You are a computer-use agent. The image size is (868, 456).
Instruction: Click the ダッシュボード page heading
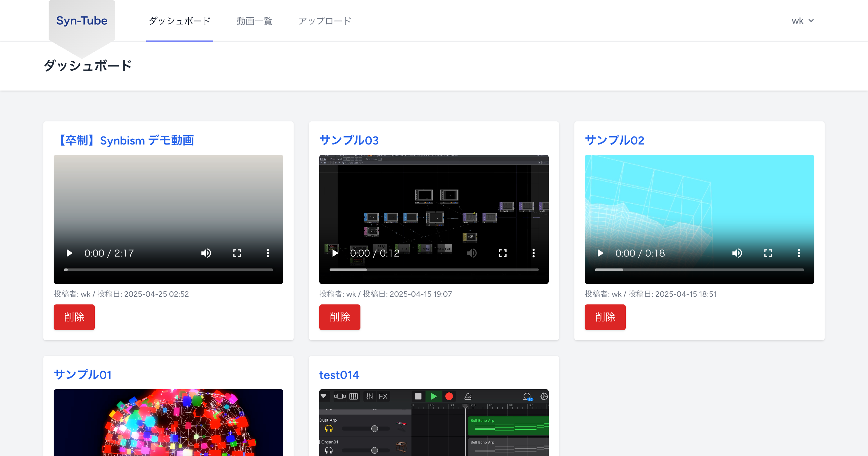[x=88, y=66]
